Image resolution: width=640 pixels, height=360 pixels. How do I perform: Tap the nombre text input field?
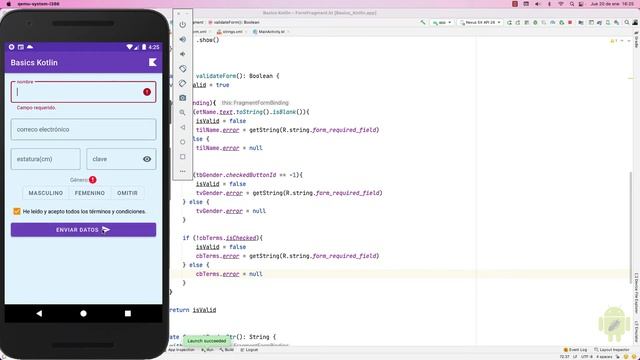click(x=83, y=92)
